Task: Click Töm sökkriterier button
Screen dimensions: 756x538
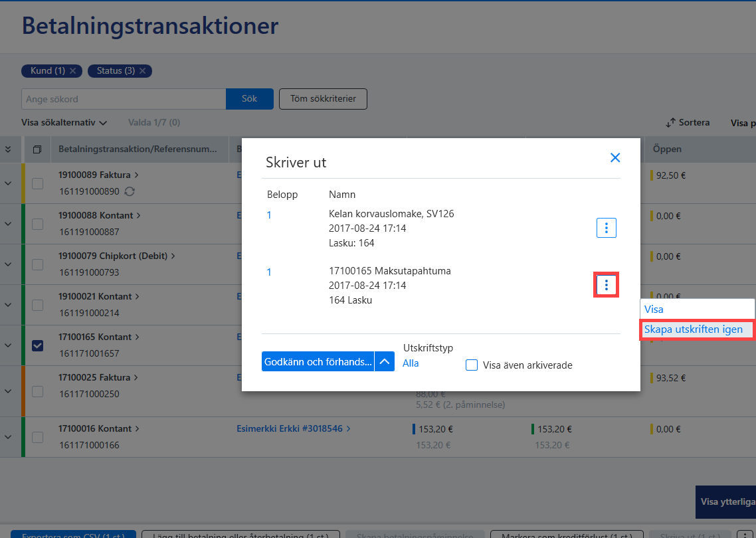Action: (323, 99)
